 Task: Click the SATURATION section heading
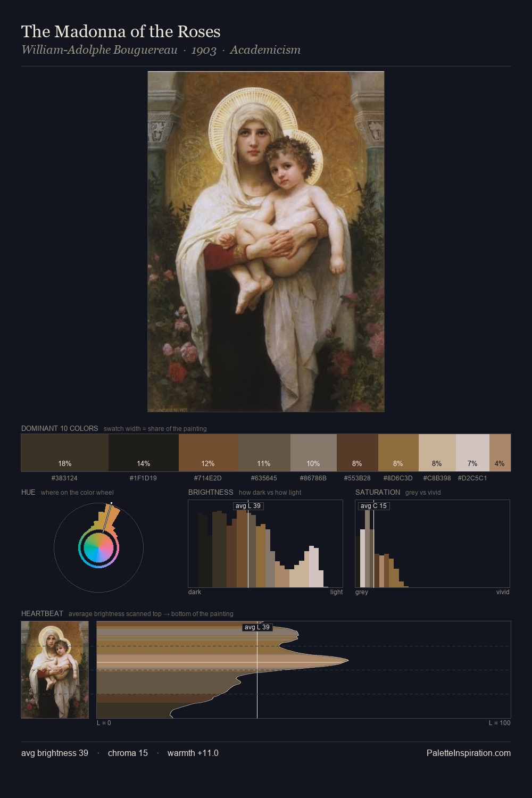pyautogui.click(x=378, y=492)
